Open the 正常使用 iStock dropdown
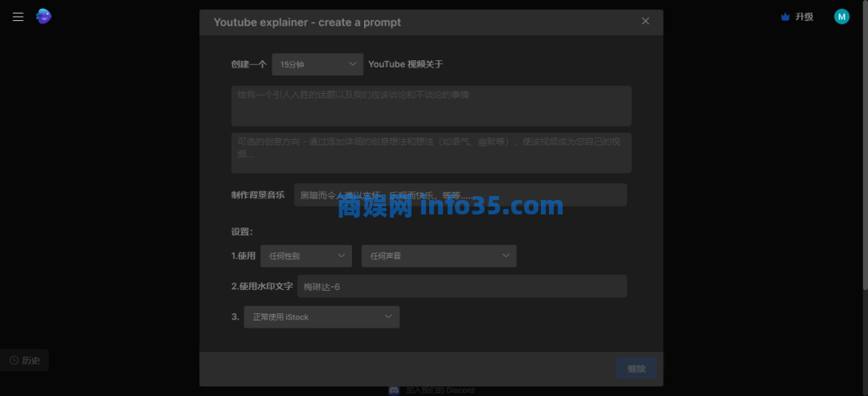Screen dimensions: 868x396 pyautogui.click(x=321, y=317)
